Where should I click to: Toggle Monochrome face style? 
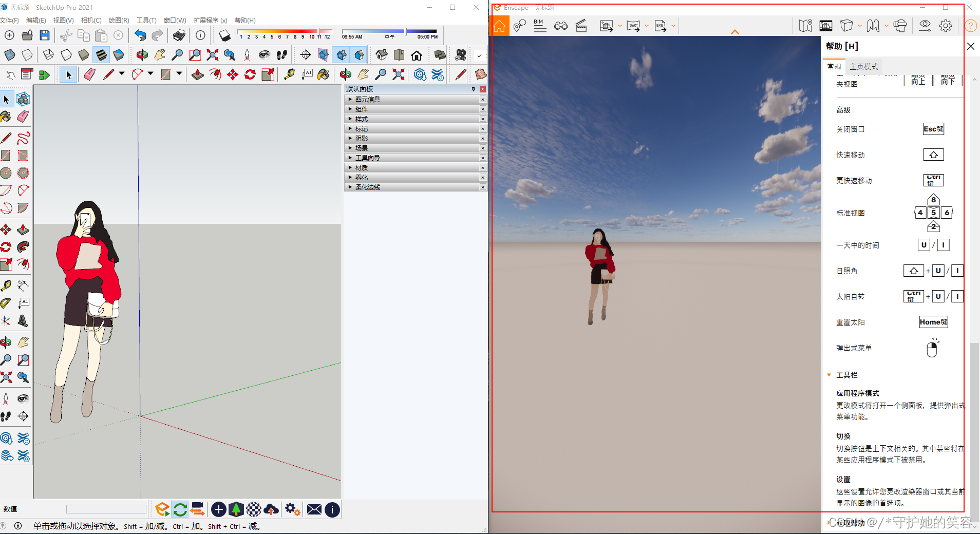[x=119, y=54]
